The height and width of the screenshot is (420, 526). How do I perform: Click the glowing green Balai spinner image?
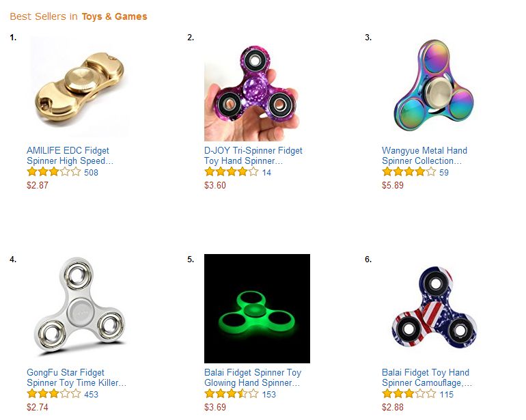[257, 309]
